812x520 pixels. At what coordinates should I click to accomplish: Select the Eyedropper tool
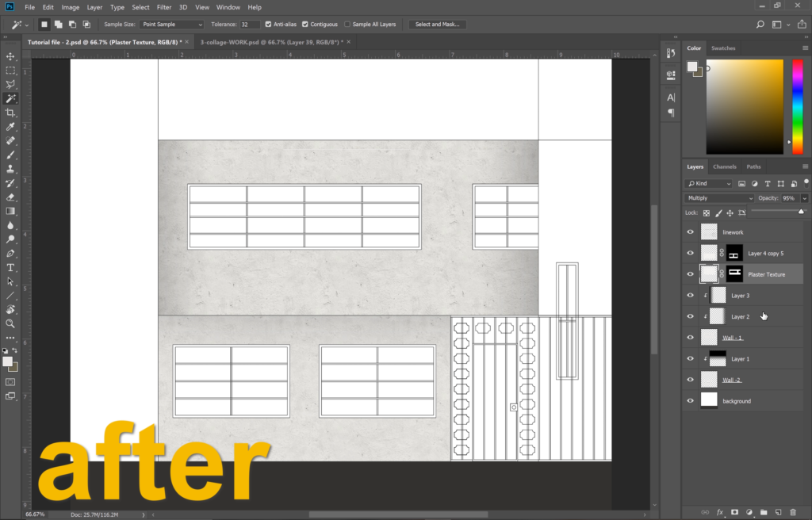pos(10,127)
